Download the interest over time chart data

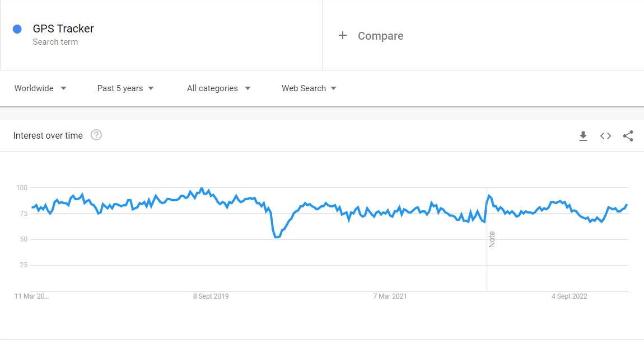[x=583, y=136]
